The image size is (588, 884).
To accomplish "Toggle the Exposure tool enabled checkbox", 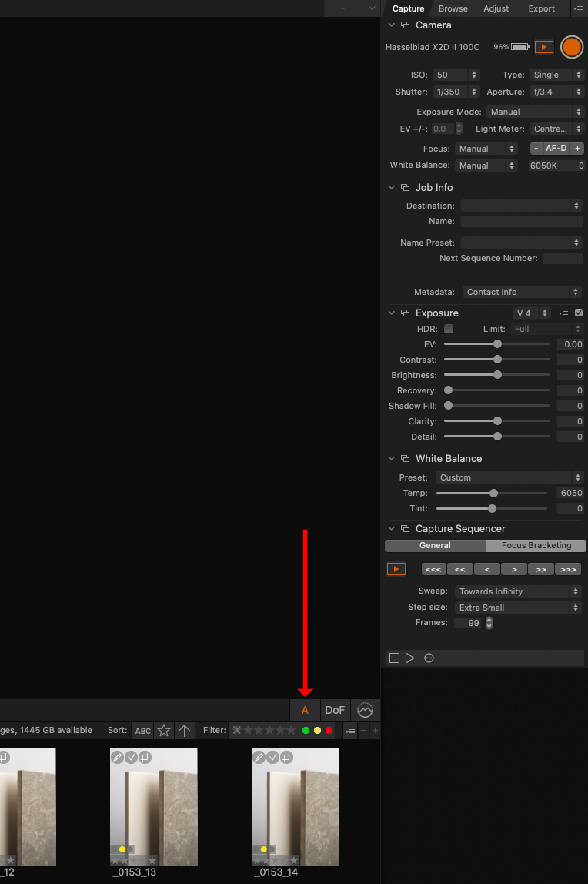I will [579, 313].
